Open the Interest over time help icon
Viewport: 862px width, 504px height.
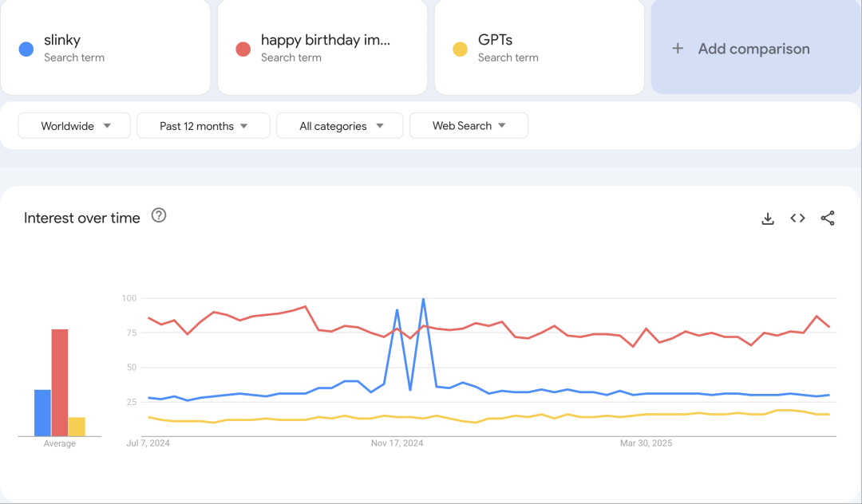159,215
